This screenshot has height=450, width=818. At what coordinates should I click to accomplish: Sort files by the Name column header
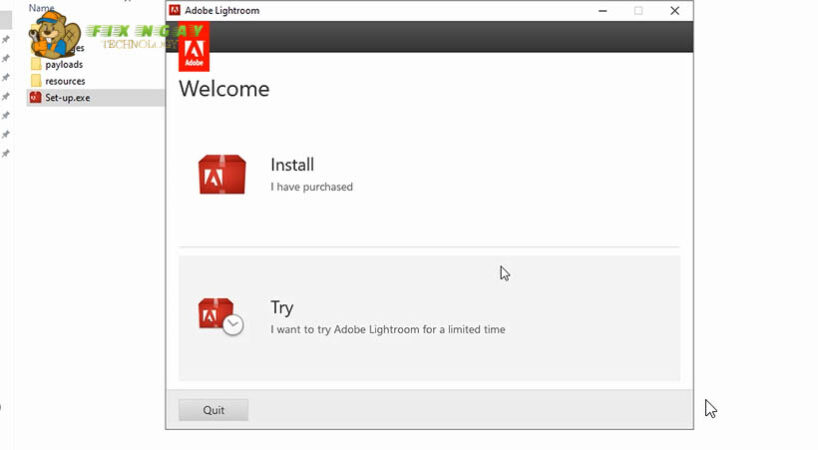click(41, 8)
